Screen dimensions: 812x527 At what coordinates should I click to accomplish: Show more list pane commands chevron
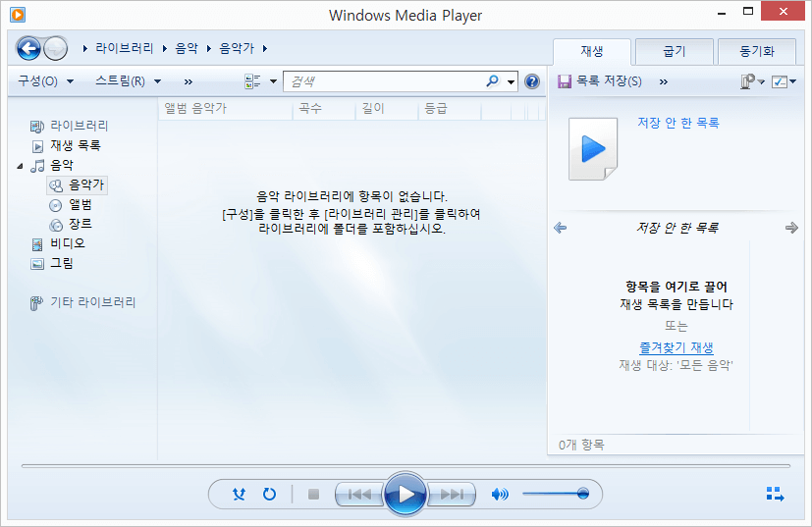(664, 81)
